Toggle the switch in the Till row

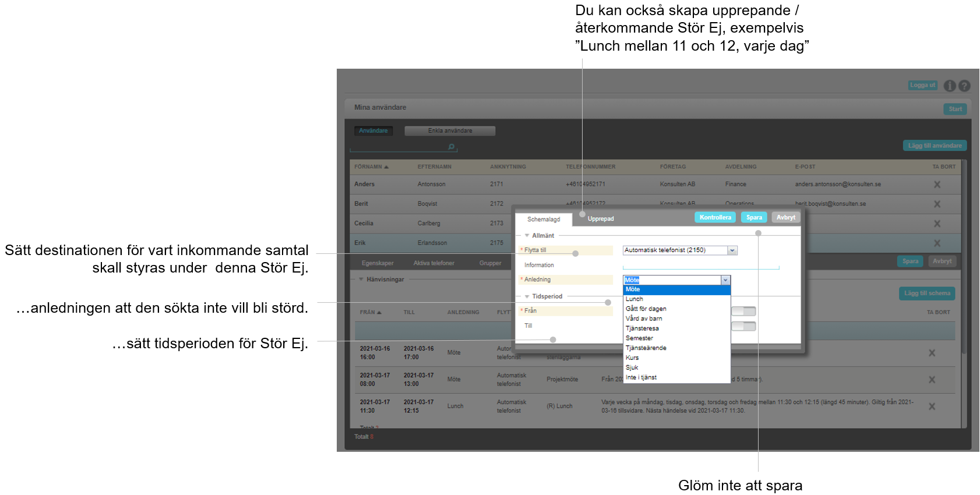point(743,326)
